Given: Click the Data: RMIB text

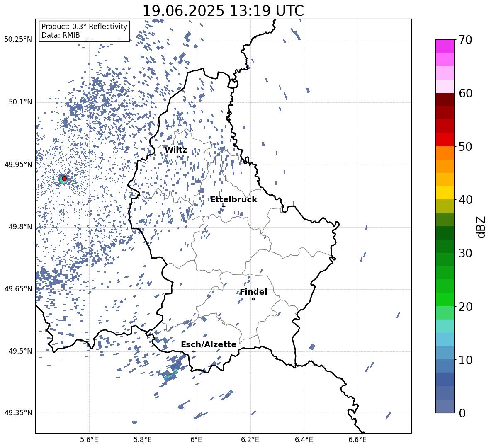Looking at the screenshot, I should [61, 35].
